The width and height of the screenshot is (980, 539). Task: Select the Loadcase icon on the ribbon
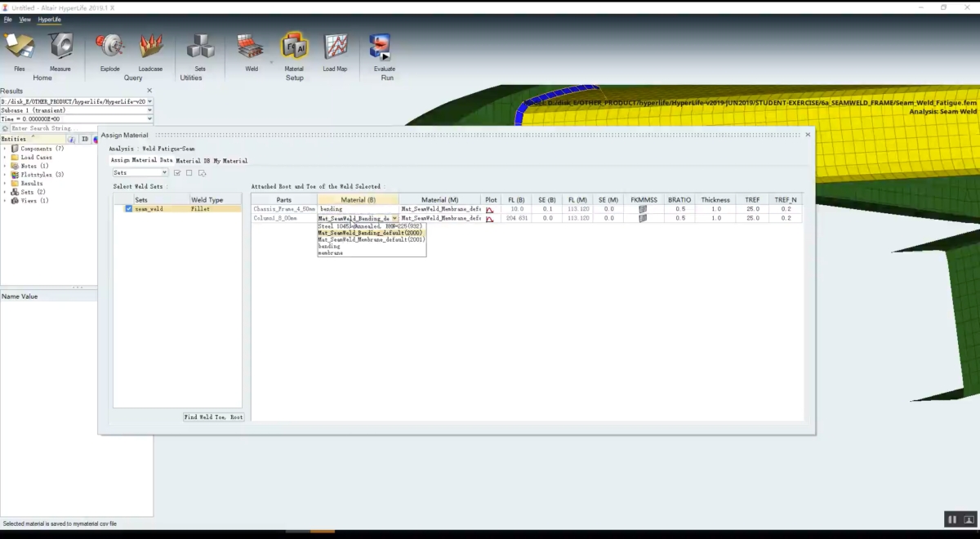(x=149, y=47)
